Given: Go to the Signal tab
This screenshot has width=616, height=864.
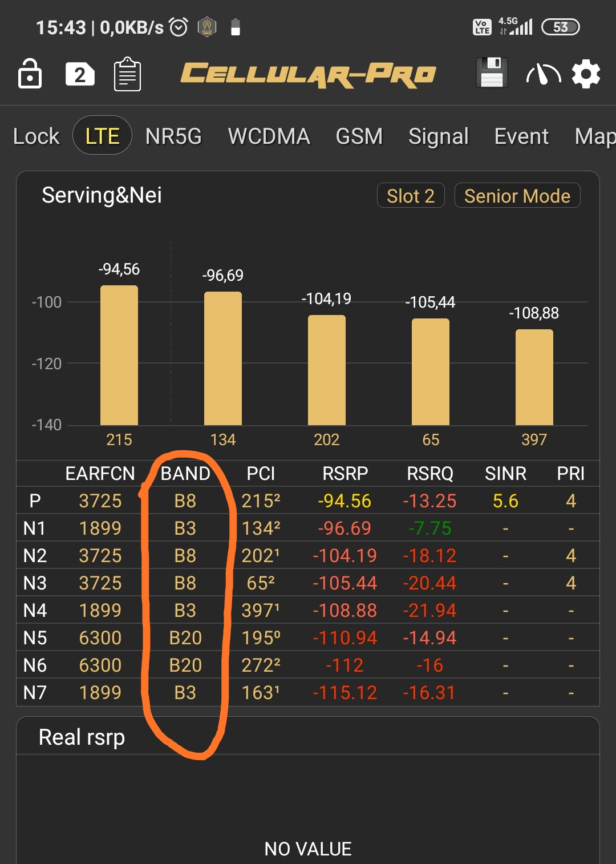Looking at the screenshot, I should tap(438, 136).
